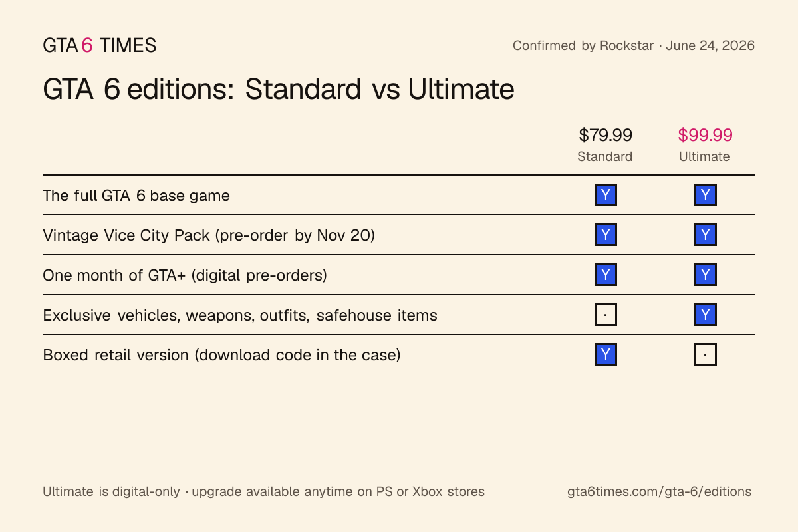The width and height of the screenshot is (798, 532).
Task: Click the Standard column label
Action: tap(605, 156)
